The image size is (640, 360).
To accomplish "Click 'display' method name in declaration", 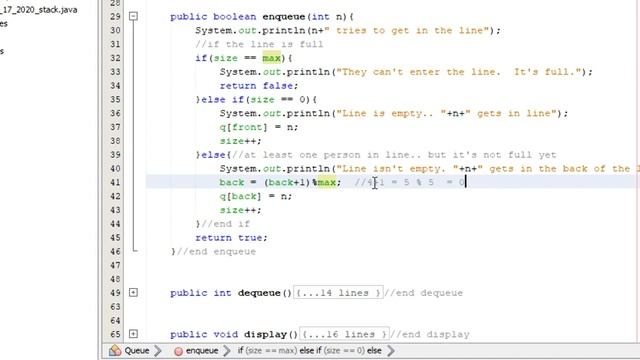I will tap(265, 334).
